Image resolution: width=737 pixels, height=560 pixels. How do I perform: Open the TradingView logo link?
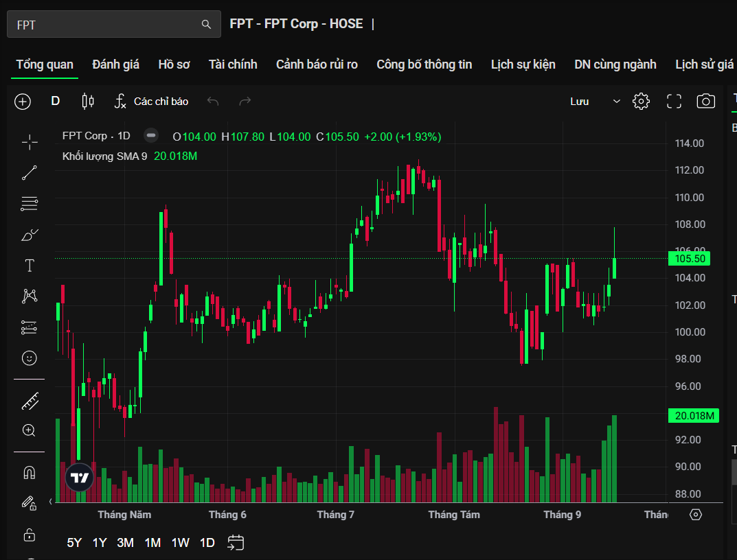80,478
